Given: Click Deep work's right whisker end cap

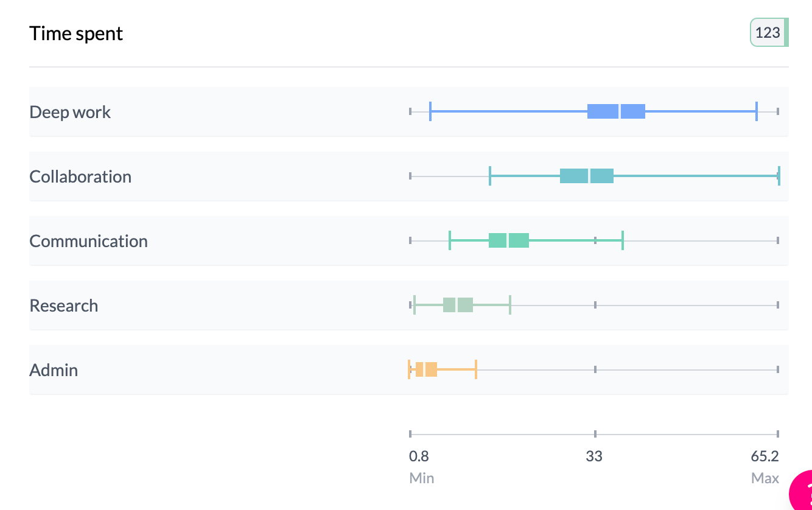Looking at the screenshot, I should [x=757, y=111].
